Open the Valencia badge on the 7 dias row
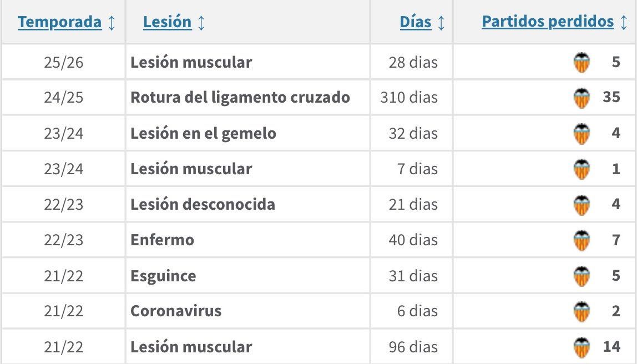637x364 pixels. 581,169
